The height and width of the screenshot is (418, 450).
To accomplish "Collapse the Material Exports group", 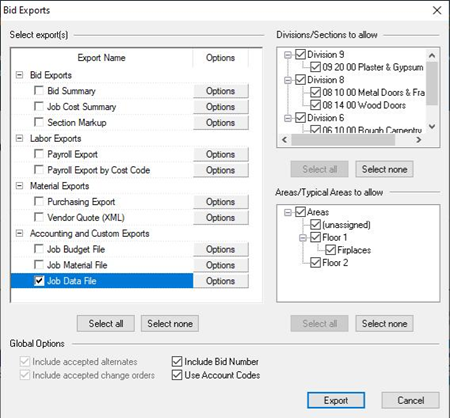I will pos(20,186).
